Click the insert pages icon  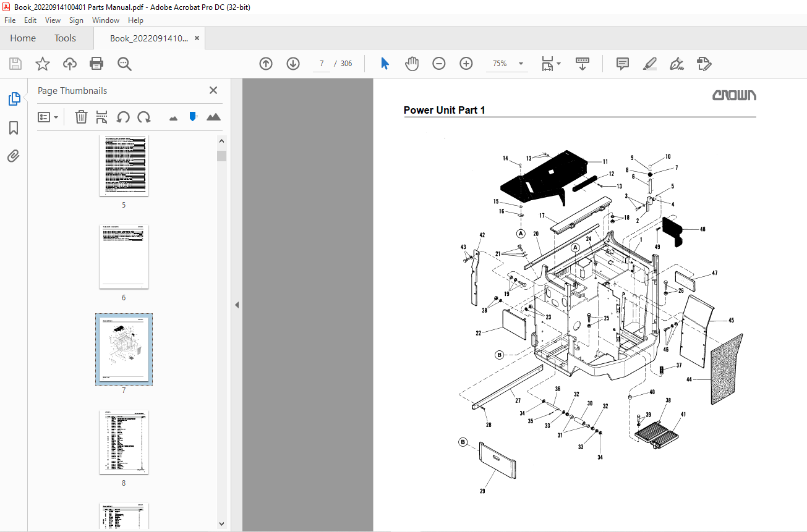pyautogui.click(x=102, y=117)
